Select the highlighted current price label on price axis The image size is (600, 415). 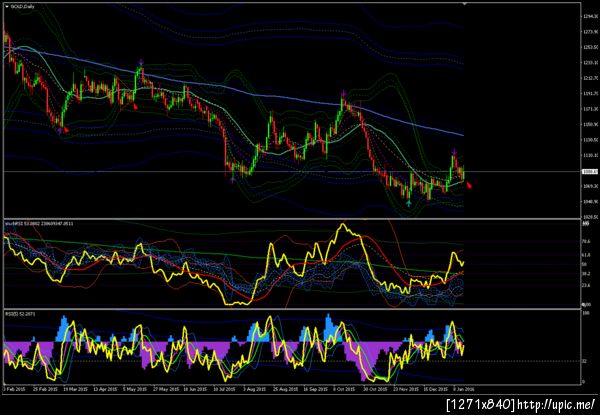pos(588,172)
